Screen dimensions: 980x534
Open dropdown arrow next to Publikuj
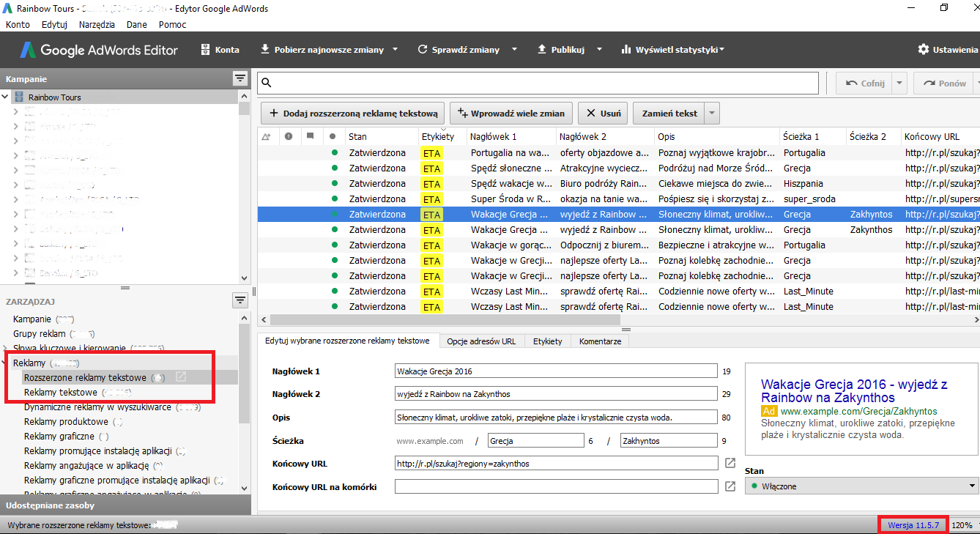[x=599, y=50]
